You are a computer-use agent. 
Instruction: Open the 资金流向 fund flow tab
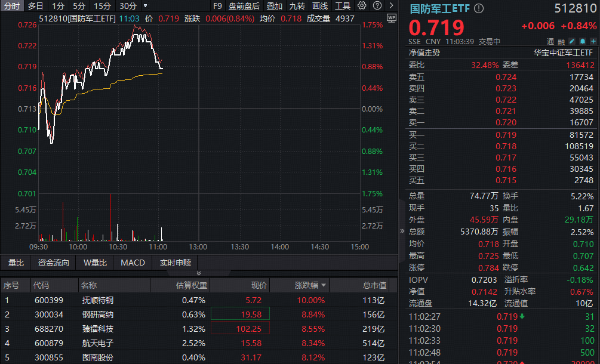point(54,263)
